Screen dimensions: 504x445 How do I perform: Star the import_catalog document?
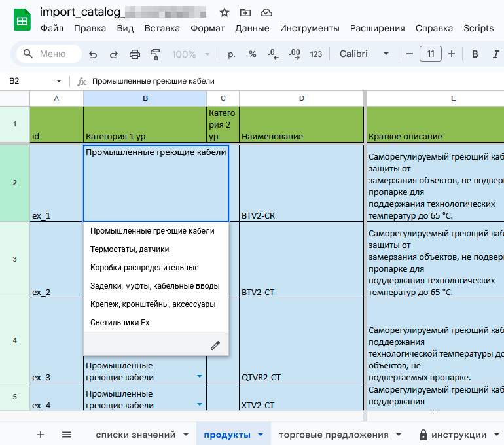tap(224, 13)
